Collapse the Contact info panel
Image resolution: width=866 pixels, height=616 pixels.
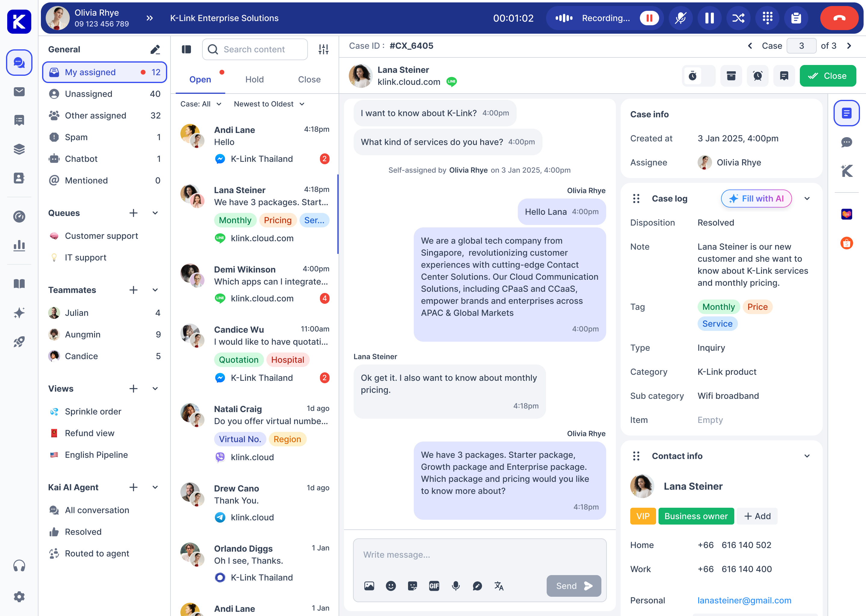coord(807,456)
